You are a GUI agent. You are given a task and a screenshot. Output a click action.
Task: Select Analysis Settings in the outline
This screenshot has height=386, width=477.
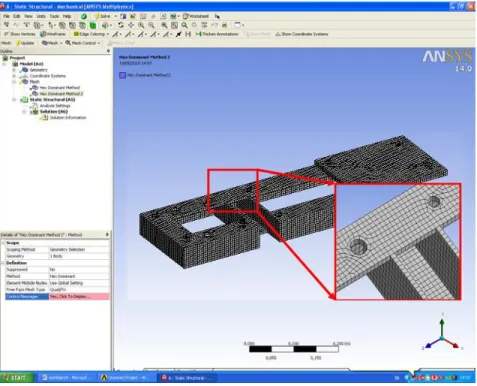(55, 106)
